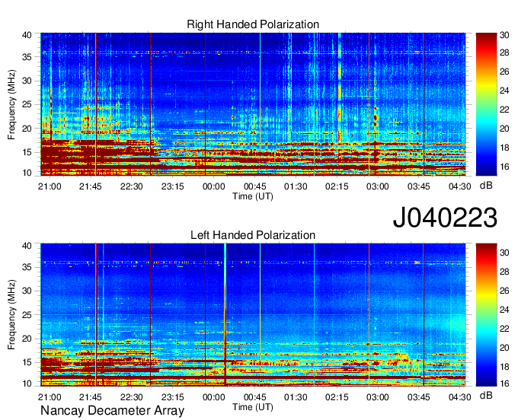Screen dimensions: 518x420
Task: Click the 30 value on top color bar scale
Action: pos(504,35)
